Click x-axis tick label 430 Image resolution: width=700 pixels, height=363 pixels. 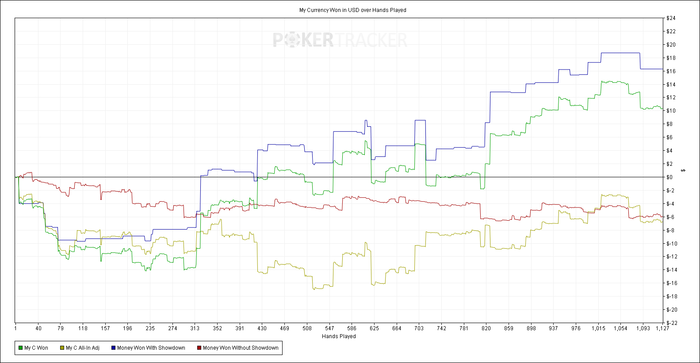[262, 329]
